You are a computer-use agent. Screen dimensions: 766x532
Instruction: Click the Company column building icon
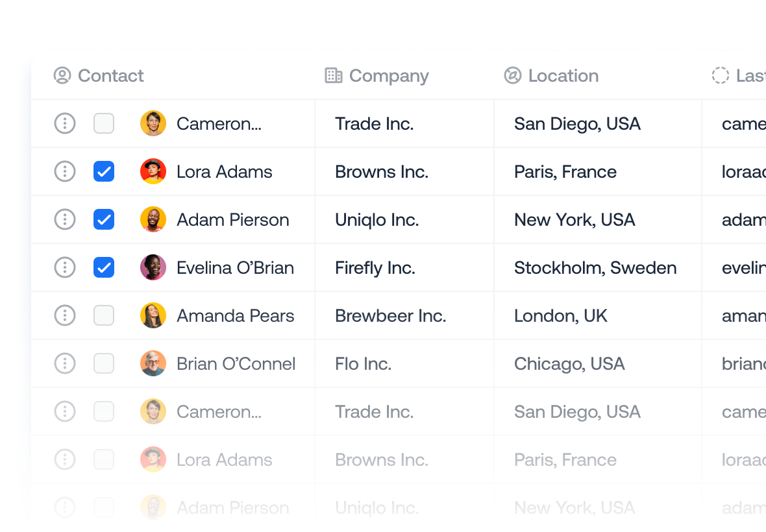click(x=334, y=76)
